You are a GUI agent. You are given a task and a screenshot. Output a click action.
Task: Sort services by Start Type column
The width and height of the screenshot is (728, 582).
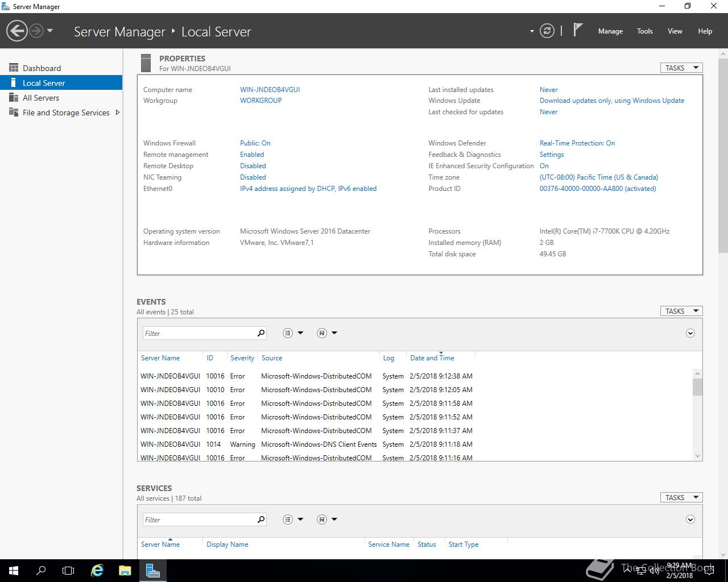(x=464, y=544)
